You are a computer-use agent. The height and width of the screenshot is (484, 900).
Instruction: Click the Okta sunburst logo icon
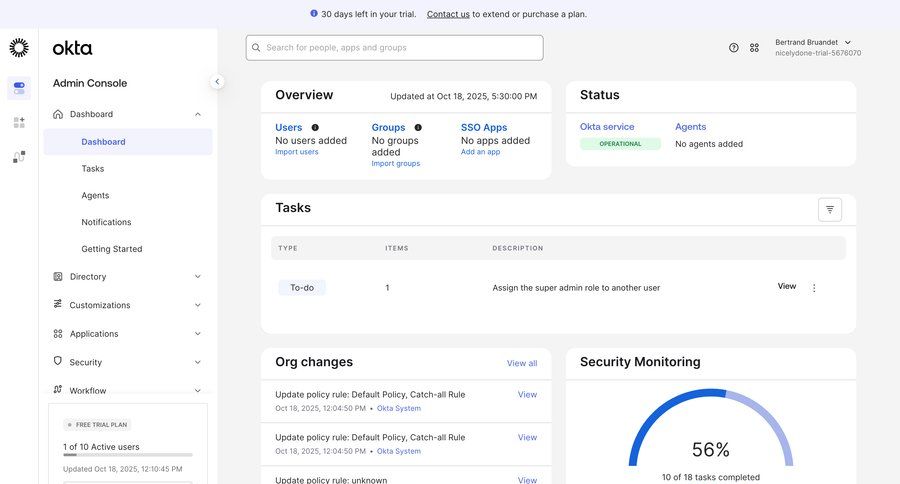[19, 48]
